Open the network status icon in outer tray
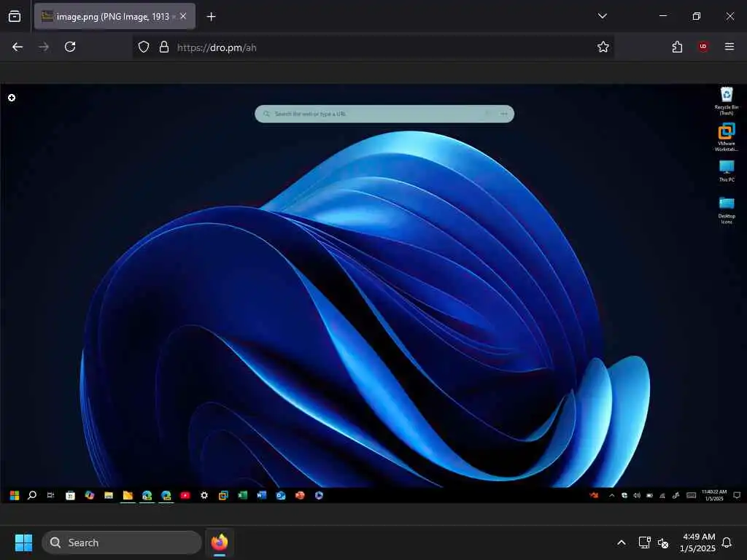 [x=644, y=542]
